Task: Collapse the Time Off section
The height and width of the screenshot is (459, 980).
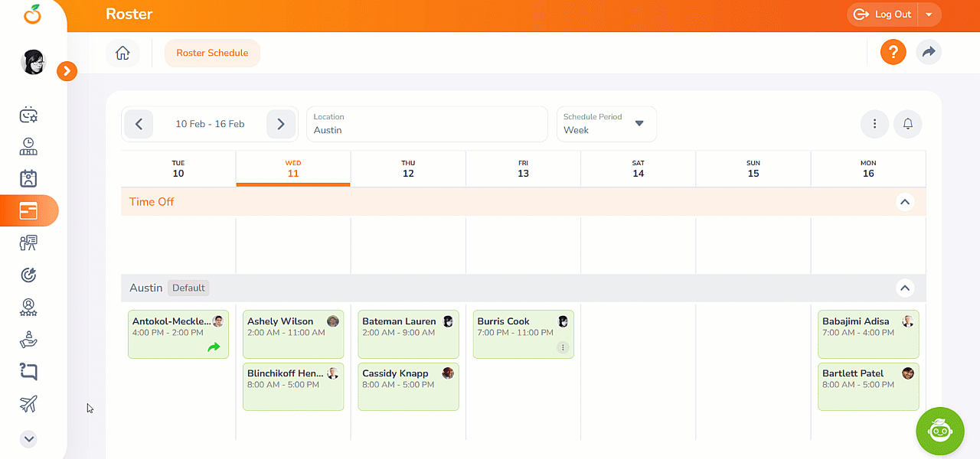Action: pos(905,202)
